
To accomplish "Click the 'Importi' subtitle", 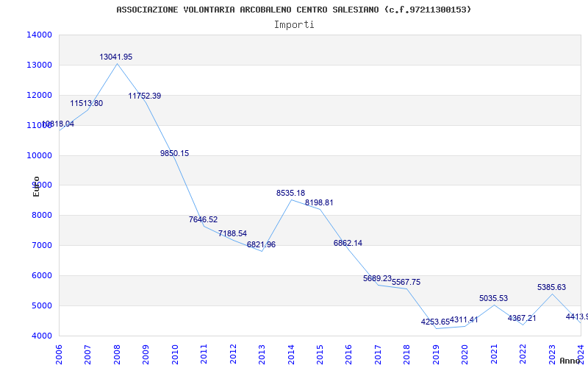I will pyautogui.click(x=293, y=25).
